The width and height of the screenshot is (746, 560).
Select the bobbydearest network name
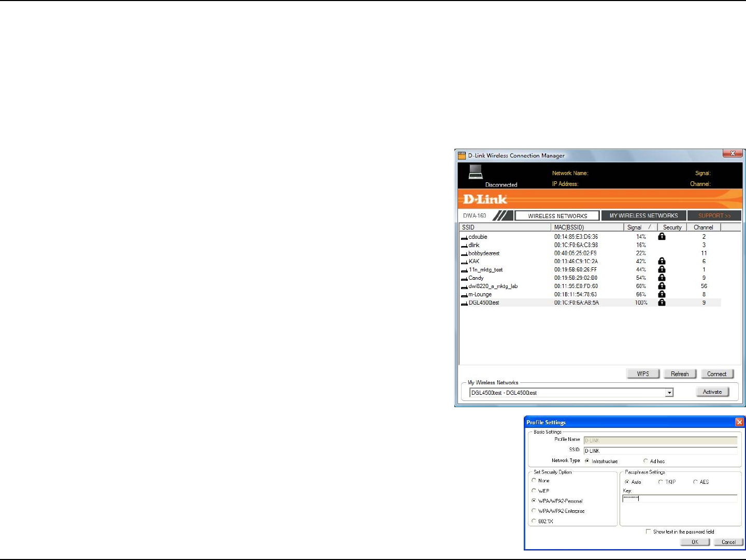(x=484, y=253)
